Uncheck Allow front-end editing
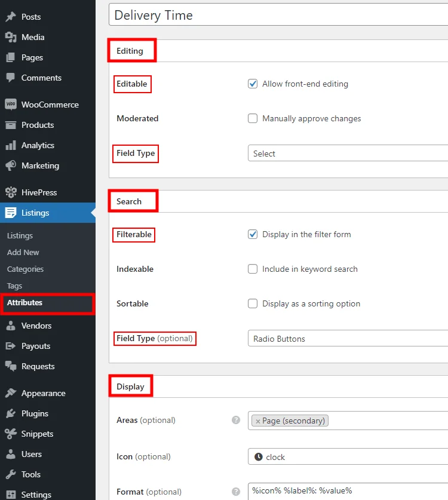 [253, 84]
